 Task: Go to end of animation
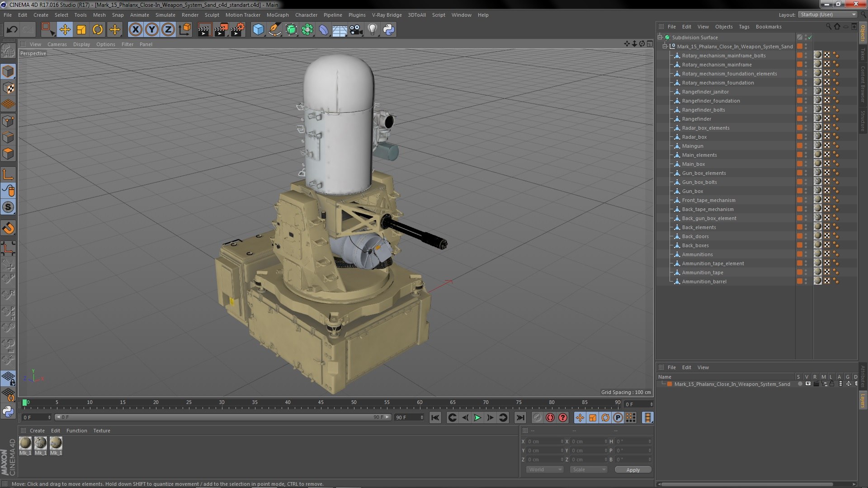(x=520, y=418)
